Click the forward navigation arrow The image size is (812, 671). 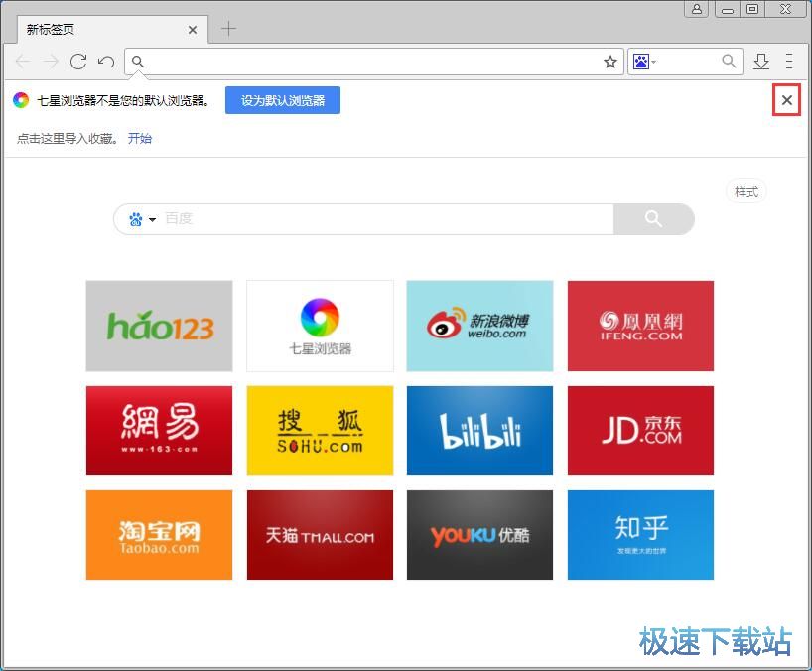pyautogui.click(x=51, y=62)
